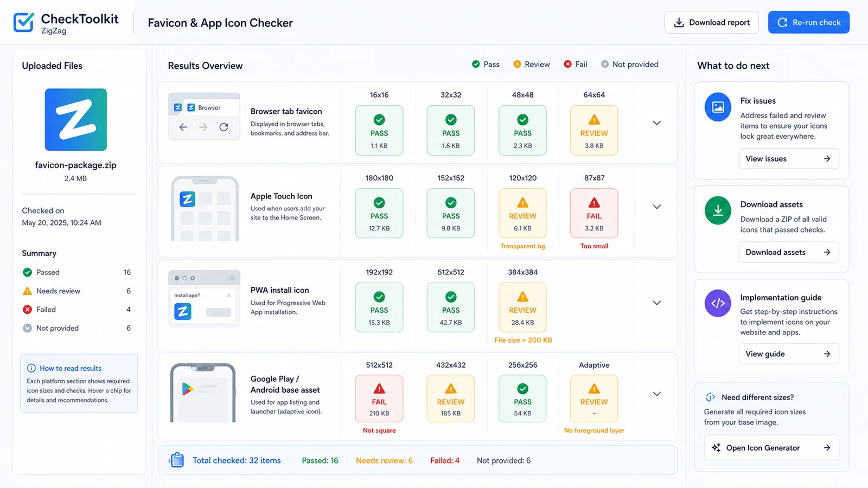The image size is (868, 488).
Task: Click the grey Not provided summary icon
Action: coord(27,328)
